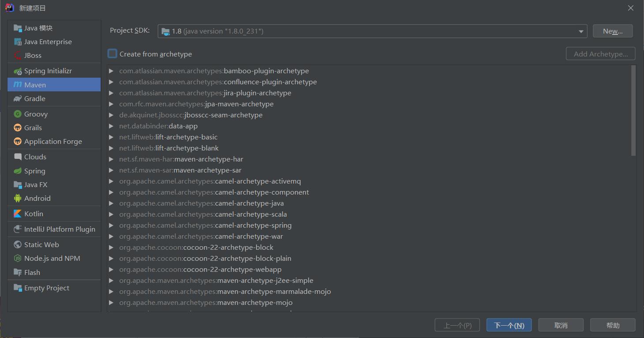The height and width of the screenshot is (338, 644).
Task: Select camel-archetype-scala archetype
Action: (369, 214)
